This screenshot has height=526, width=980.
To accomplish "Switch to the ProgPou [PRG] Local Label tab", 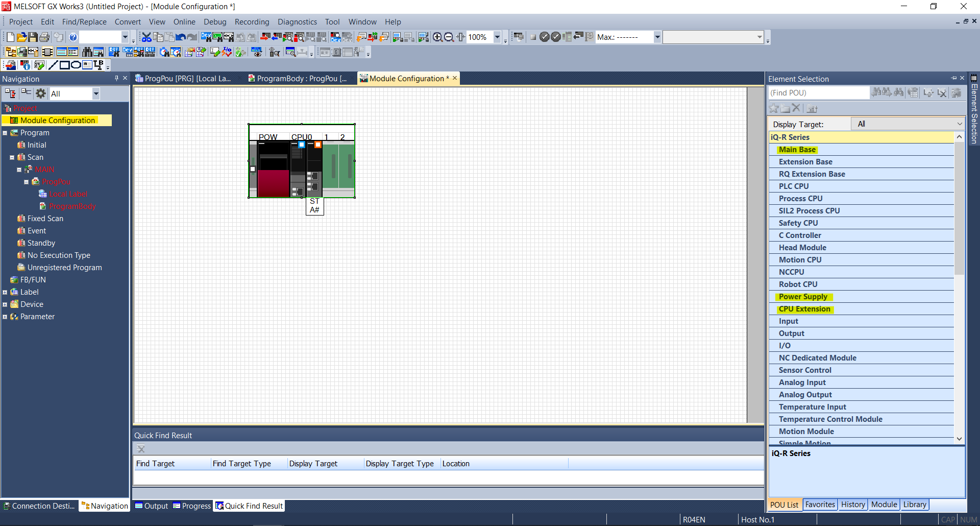I will (x=183, y=78).
